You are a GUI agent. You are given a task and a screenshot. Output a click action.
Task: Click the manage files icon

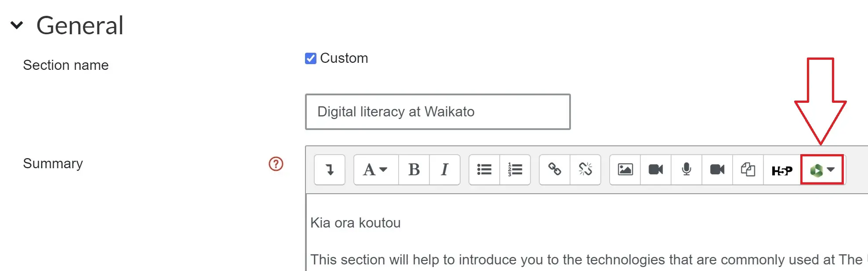coord(748,170)
